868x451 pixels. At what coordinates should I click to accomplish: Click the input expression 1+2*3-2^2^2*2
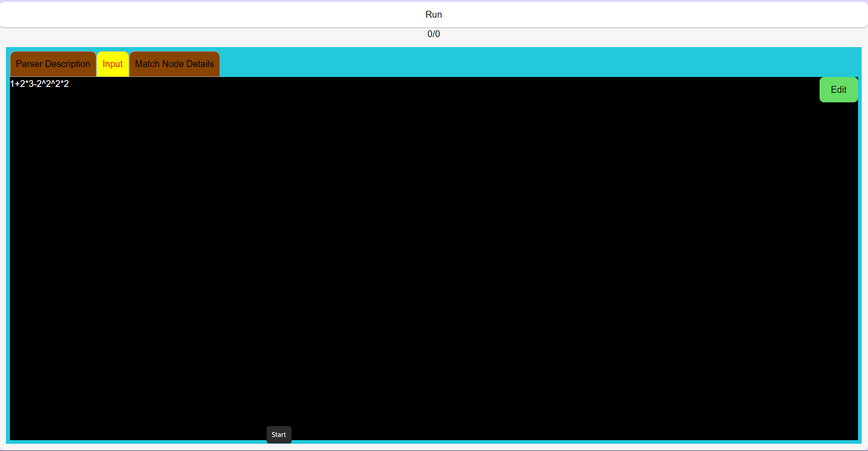coord(39,84)
